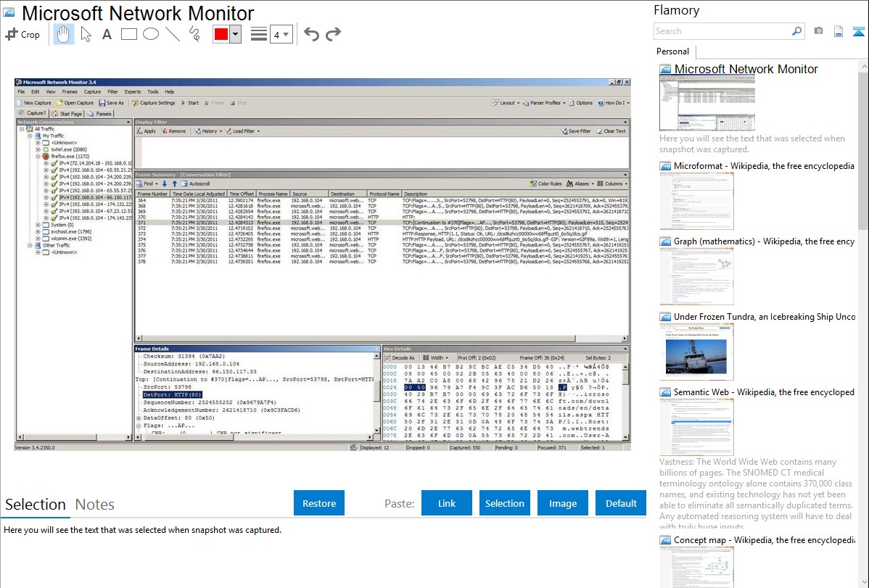869x588 pixels.
Task: Open the Semantic Web thumbnail
Action: point(696,427)
